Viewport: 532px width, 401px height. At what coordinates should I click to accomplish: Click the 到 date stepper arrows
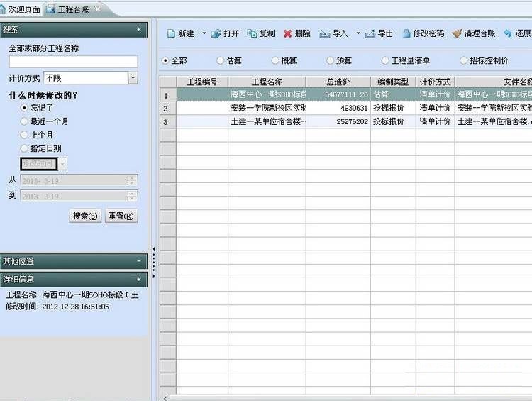pyautogui.click(x=132, y=196)
